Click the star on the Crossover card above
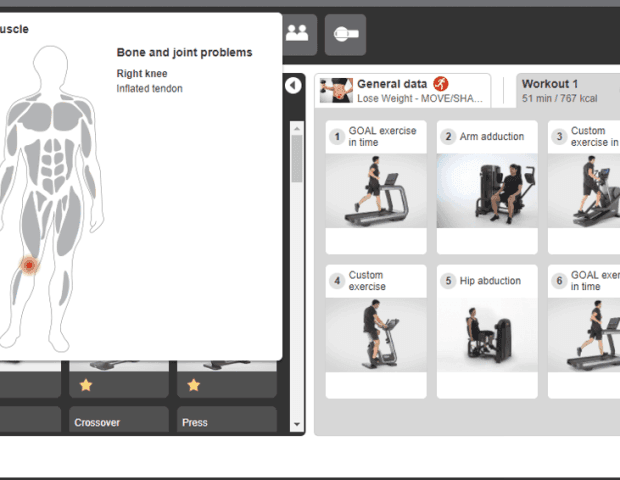This screenshot has height=480, width=620. pyautogui.click(x=86, y=385)
